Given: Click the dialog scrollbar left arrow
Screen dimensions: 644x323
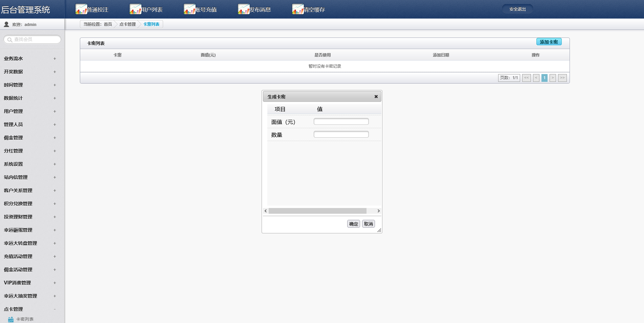Looking at the screenshot, I should [x=266, y=211].
